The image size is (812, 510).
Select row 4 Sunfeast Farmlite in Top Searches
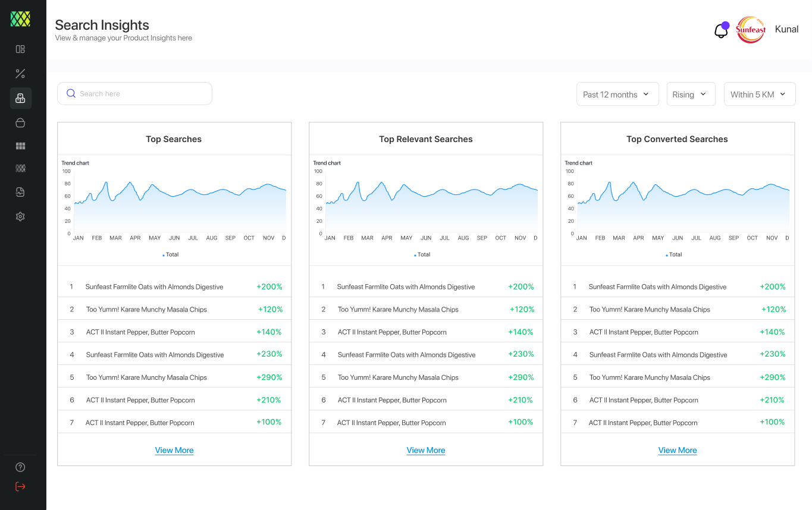pos(174,354)
